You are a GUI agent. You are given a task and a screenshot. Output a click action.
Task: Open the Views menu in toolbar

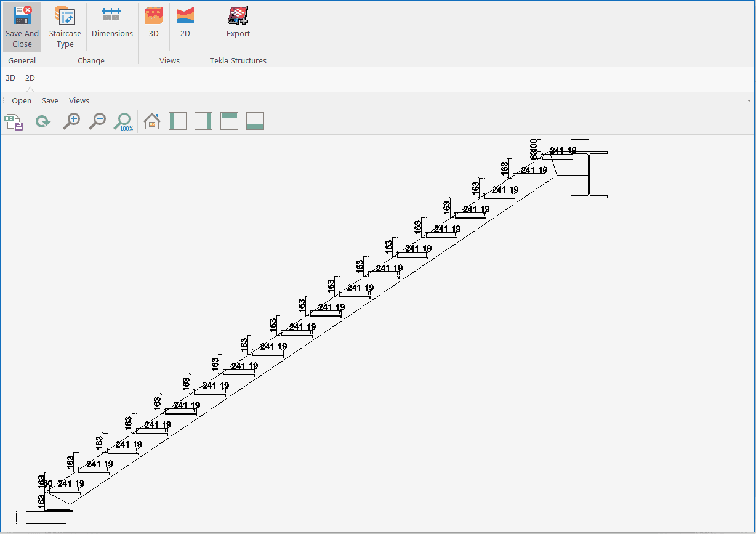[x=79, y=101]
